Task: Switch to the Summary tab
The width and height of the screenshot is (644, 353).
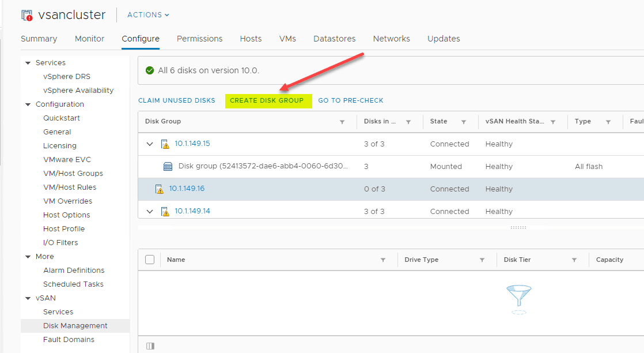Action: (x=39, y=39)
